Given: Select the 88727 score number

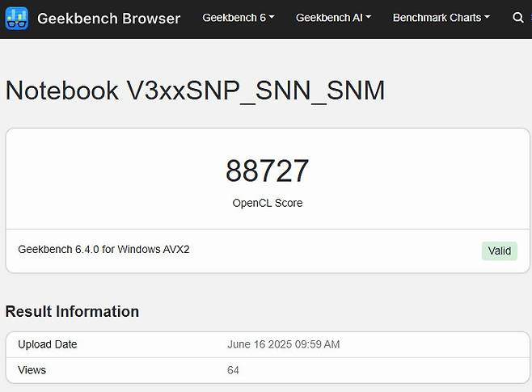Looking at the screenshot, I should click(267, 171).
